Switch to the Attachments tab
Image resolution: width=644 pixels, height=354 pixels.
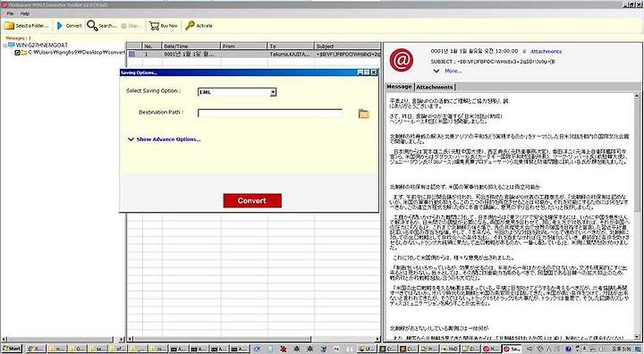point(434,87)
